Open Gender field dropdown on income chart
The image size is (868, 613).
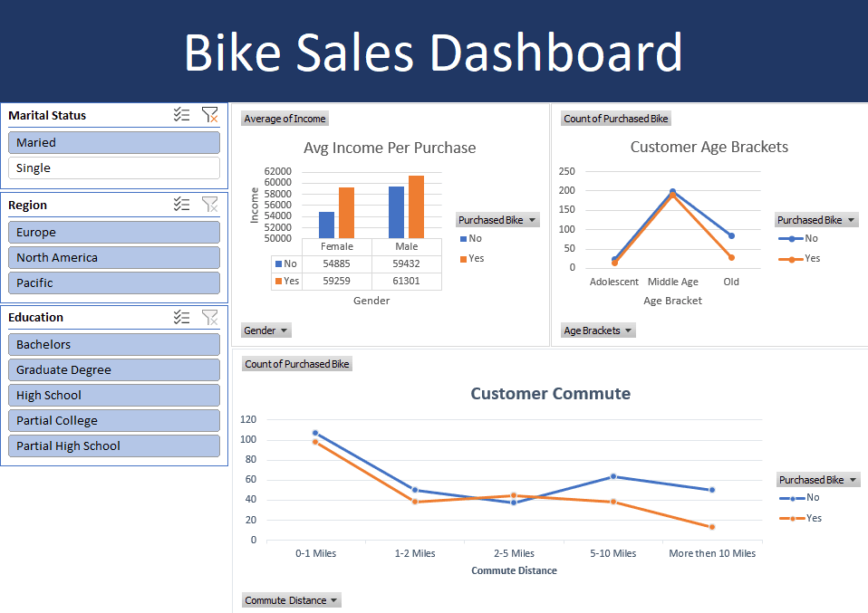[x=266, y=330]
